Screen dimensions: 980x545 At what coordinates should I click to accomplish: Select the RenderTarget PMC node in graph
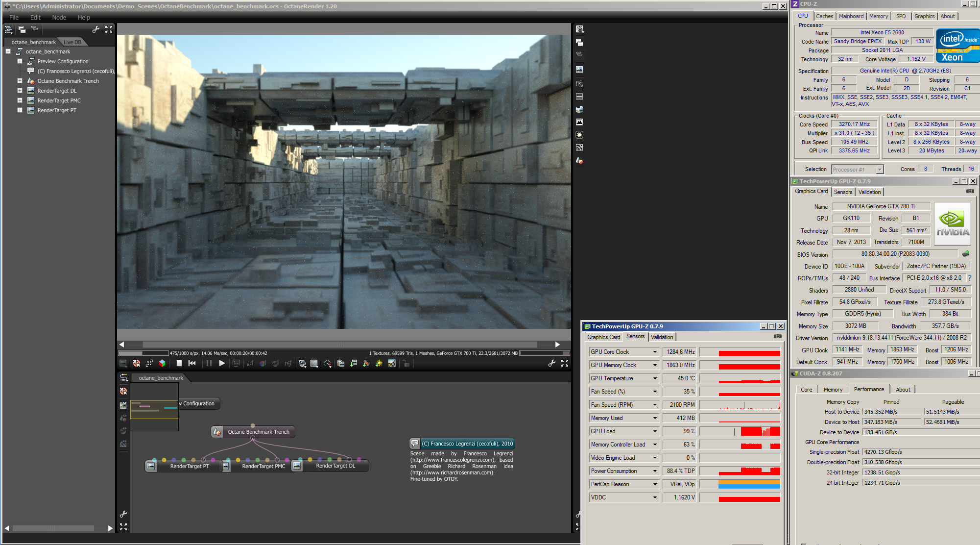pyautogui.click(x=259, y=466)
